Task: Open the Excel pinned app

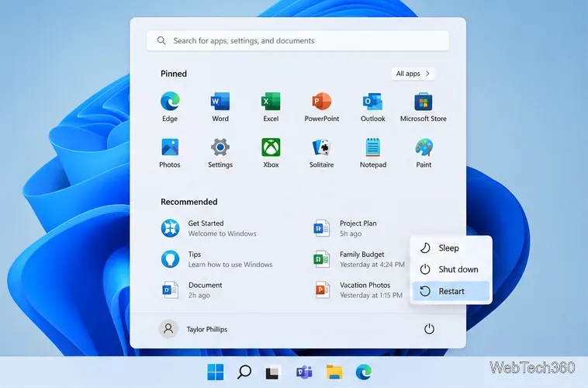Action: pyautogui.click(x=271, y=106)
